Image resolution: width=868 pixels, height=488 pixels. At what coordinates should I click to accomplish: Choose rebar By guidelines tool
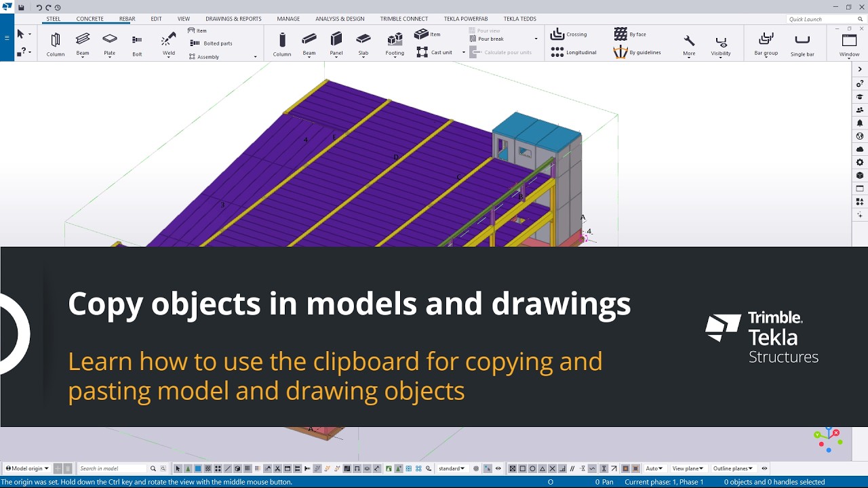tap(637, 52)
